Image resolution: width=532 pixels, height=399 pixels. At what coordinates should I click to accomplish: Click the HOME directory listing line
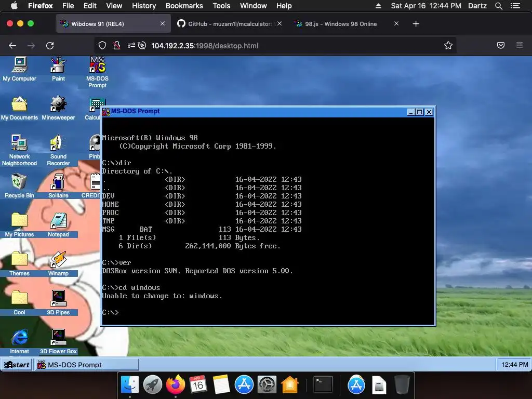[x=202, y=204]
